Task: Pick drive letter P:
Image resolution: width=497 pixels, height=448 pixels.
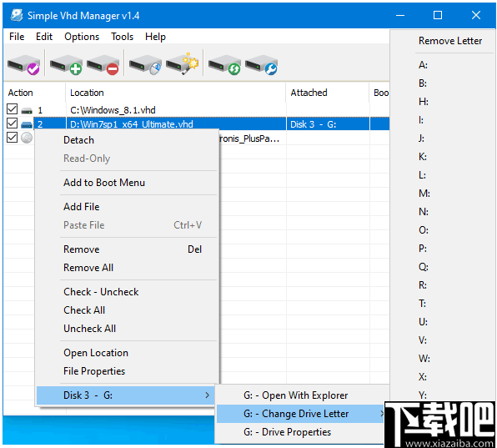Action: [x=444, y=249]
